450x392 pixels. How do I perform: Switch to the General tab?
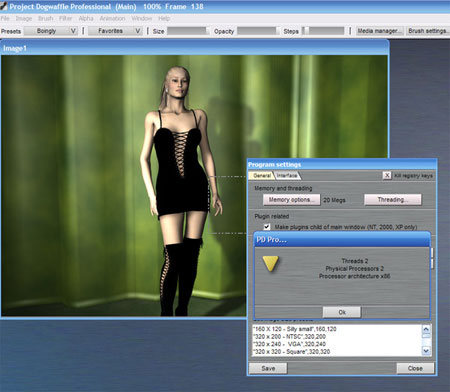(x=262, y=175)
